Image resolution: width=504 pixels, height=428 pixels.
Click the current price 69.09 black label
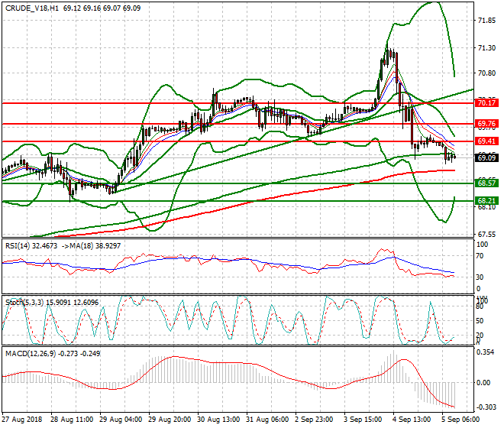[x=486, y=158]
